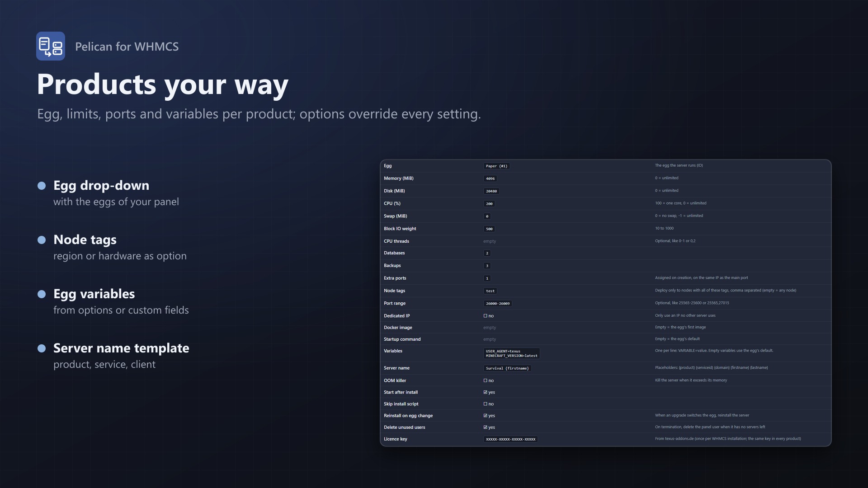The image size is (868, 488).
Task: Open the Egg dropdown showing Paper (#1)
Action: click(x=496, y=166)
